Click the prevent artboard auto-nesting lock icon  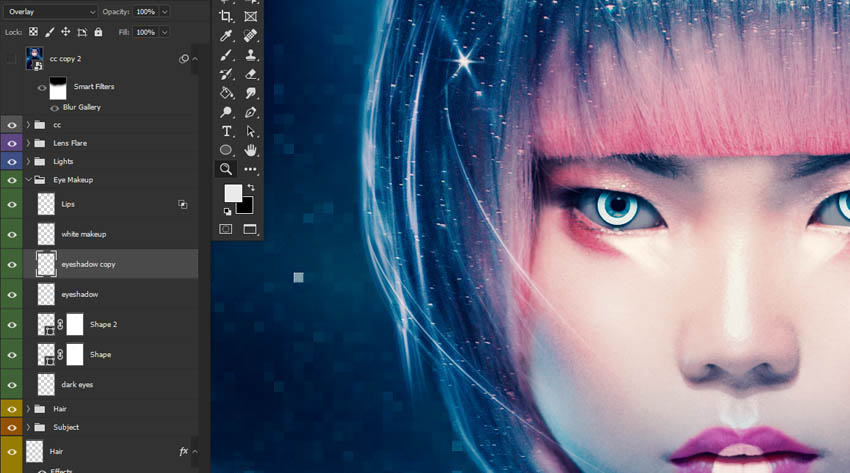click(x=82, y=32)
